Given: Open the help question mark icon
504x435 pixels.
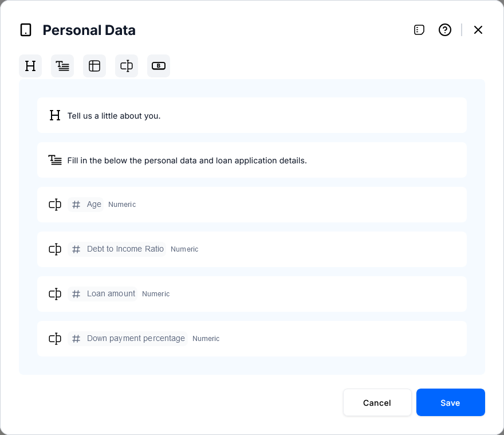Looking at the screenshot, I should [x=445, y=30].
